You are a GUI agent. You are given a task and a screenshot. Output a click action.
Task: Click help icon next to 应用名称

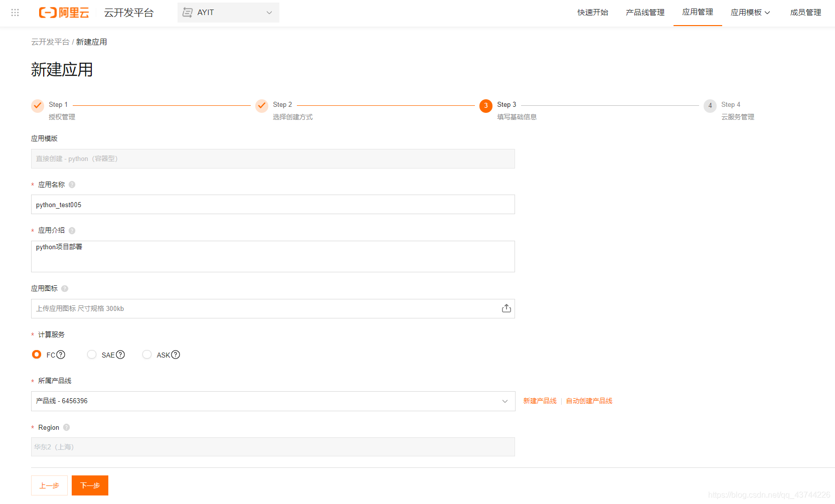(x=72, y=185)
